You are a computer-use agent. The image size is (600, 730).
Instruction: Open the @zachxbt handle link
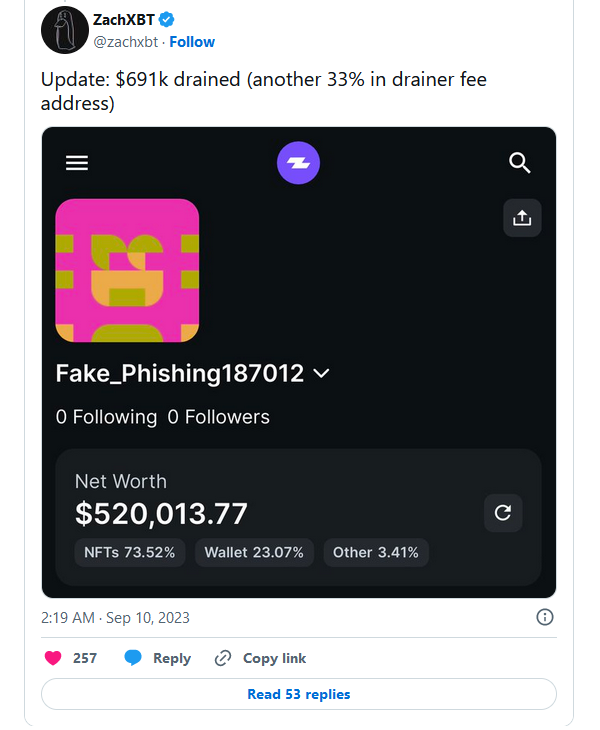pyautogui.click(x=127, y=42)
